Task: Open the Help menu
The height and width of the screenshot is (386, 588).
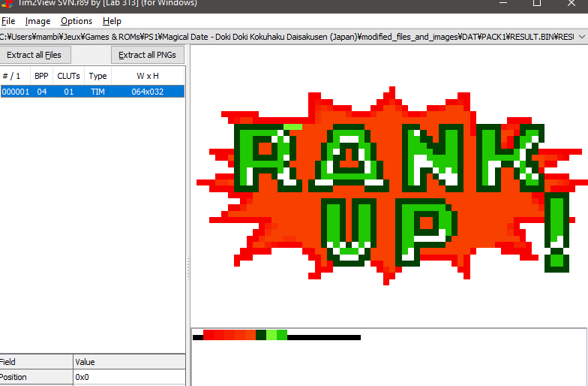Action: 112,21
